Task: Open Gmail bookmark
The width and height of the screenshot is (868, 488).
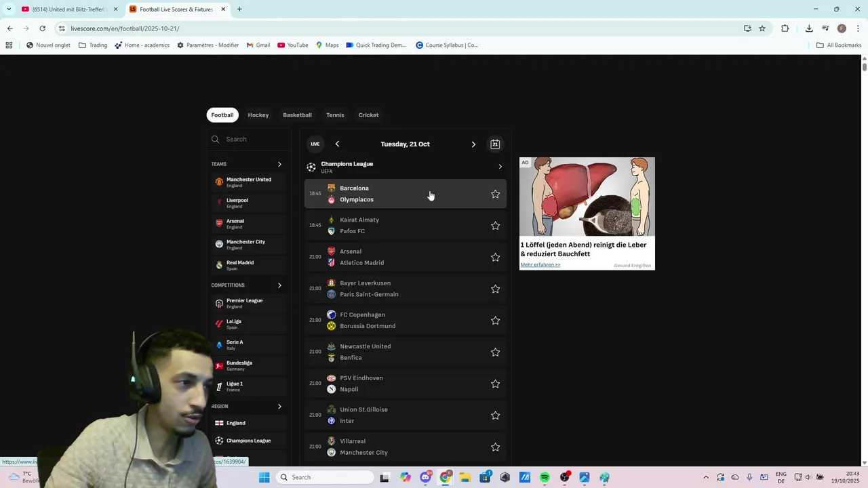Action: tap(258, 45)
